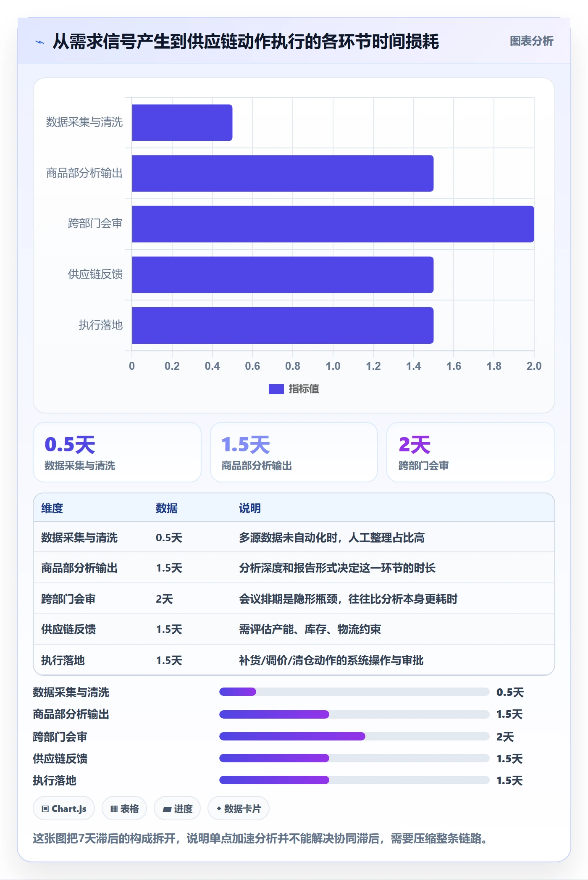Click the lightning icon beside the title
Image resolution: width=588 pixels, height=880 pixels.
tap(40, 42)
